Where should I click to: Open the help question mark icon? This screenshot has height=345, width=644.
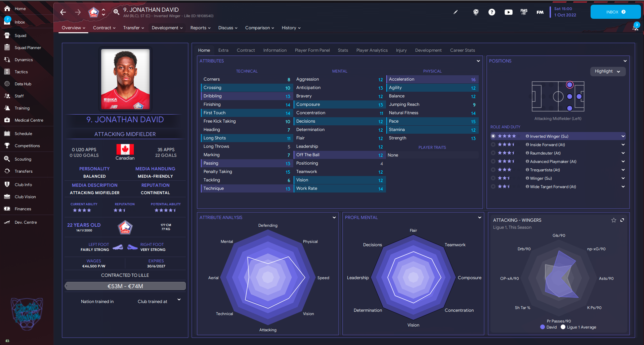point(491,12)
